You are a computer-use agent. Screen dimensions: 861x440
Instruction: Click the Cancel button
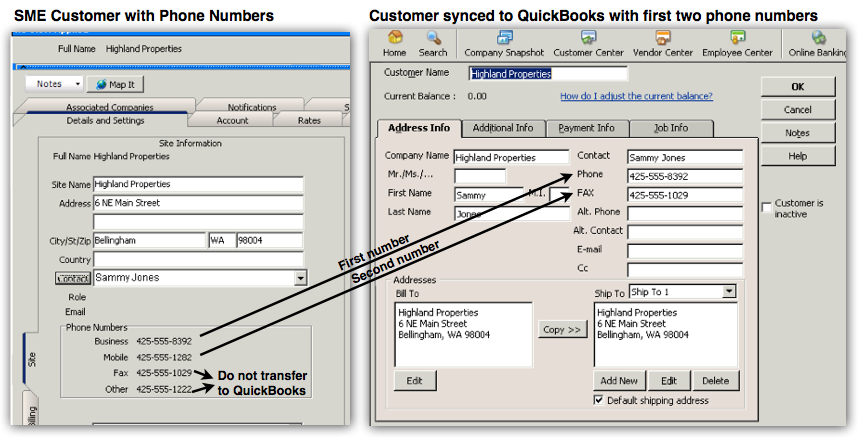tap(798, 110)
